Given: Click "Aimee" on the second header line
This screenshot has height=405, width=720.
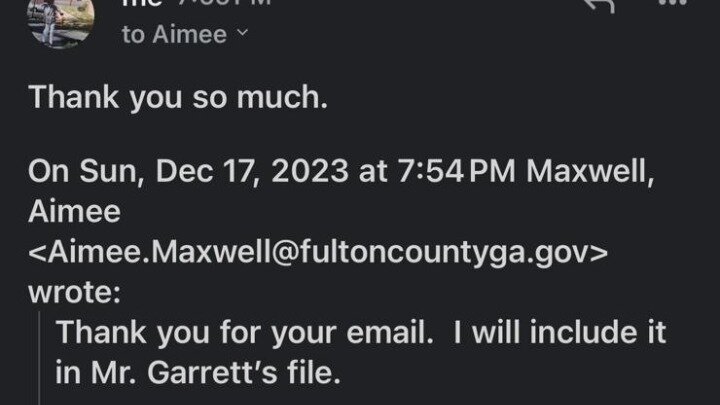Looking at the screenshot, I should click(74, 213).
